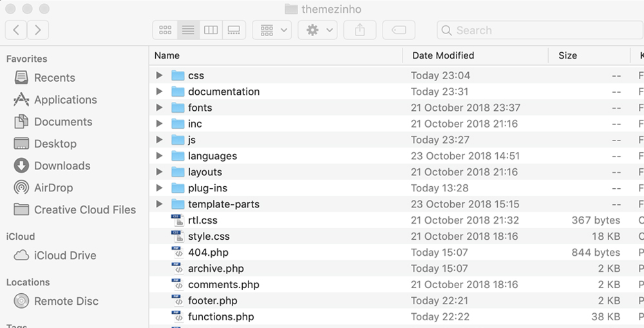Expand the template-parts folder triangle
This screenshot has height=328, width=644.
point(160,204)
